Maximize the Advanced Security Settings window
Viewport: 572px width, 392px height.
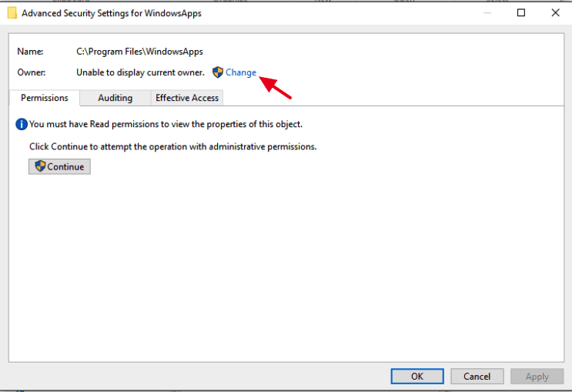[521, 13]
